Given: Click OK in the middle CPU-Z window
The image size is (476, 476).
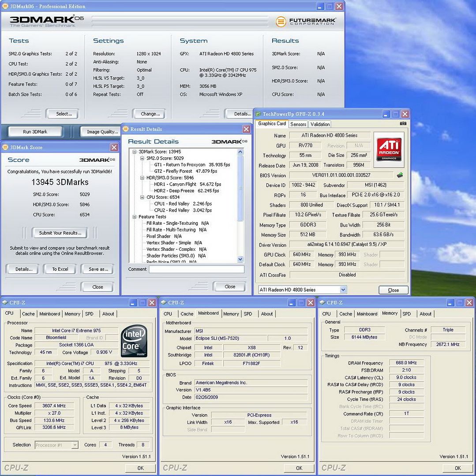Looking at the screenshot, I should [299, 468].
